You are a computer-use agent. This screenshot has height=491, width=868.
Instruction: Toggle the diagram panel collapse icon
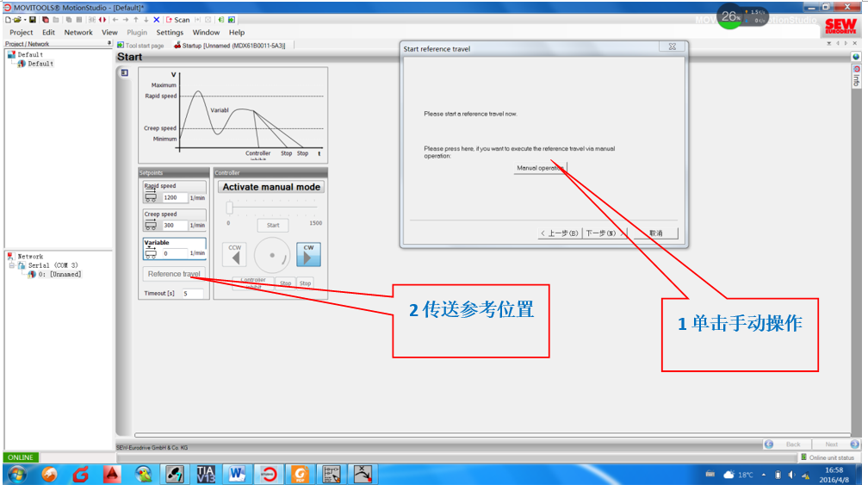[125, 73]
